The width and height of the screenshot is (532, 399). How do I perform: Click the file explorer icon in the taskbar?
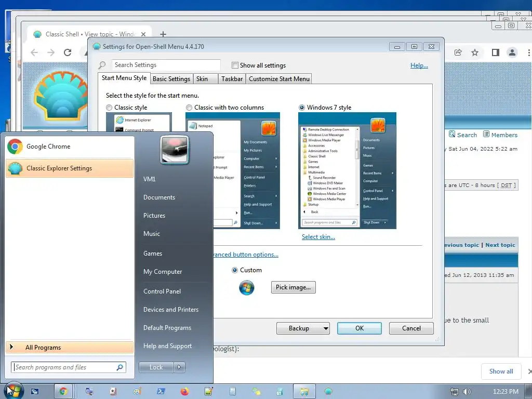[304, 392]
